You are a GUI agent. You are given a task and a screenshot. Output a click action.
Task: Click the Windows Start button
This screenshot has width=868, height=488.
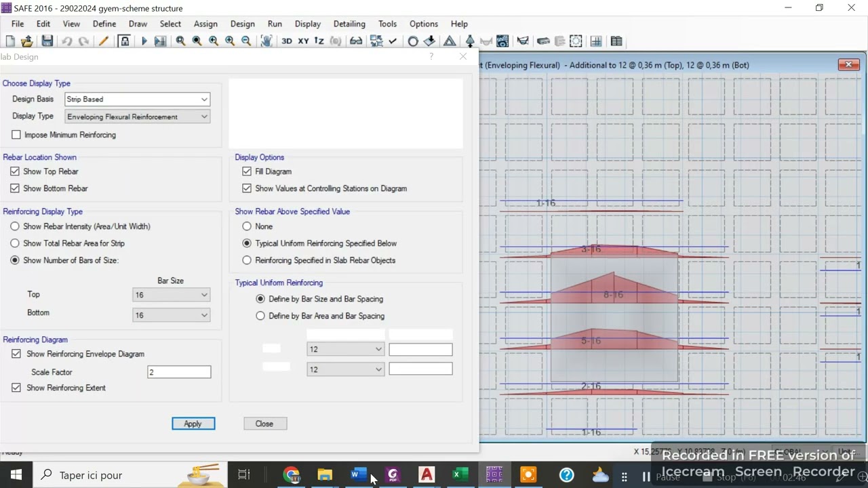[x=16, y=475]
